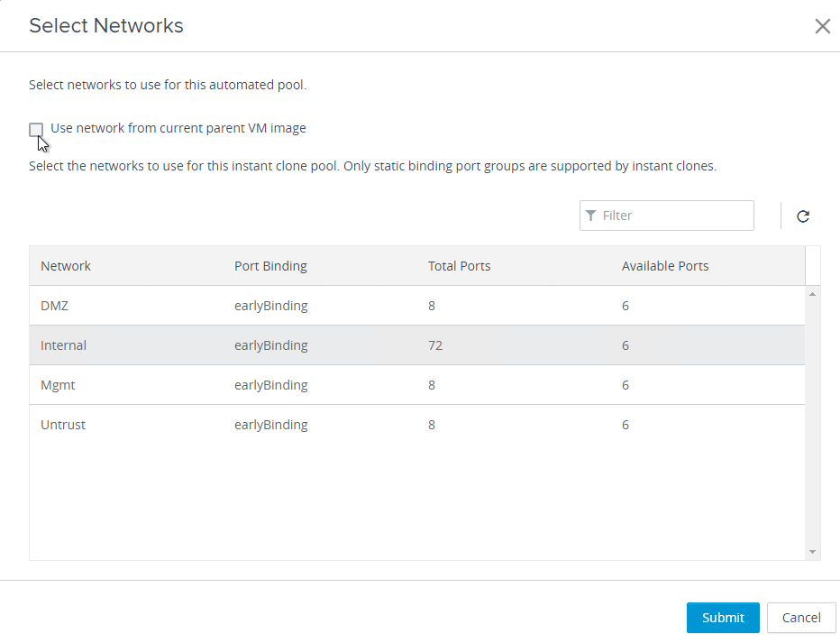Image resolution: width=840 pixels, height=643 pixels.
Task: Click inside the Filter text field
Action: point(666,216)
